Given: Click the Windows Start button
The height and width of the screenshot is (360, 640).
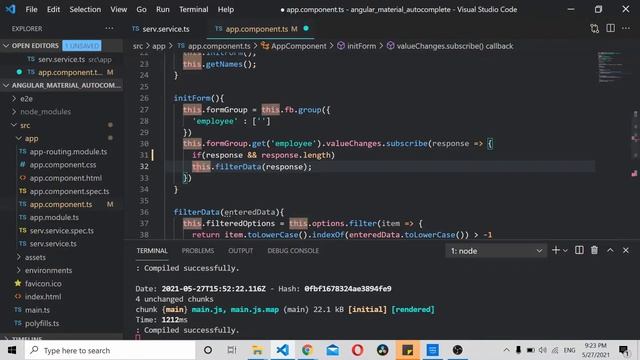Looking at the screenshot, I should pos(11,350).
